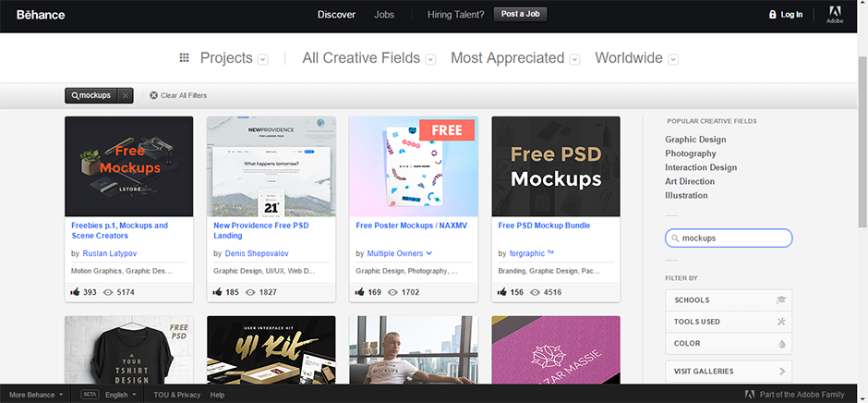Click the black T-shirt design thumbnail

click(129, 349)
